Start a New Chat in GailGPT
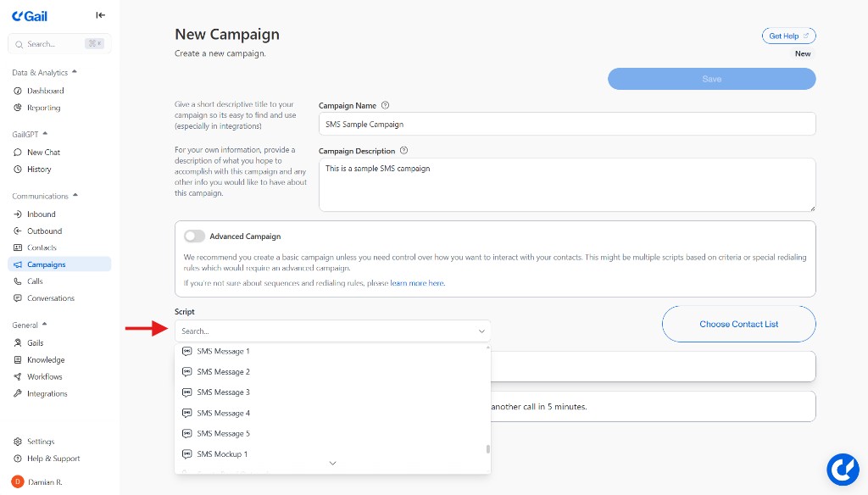The image size is (868, 495). pos(43,152)
